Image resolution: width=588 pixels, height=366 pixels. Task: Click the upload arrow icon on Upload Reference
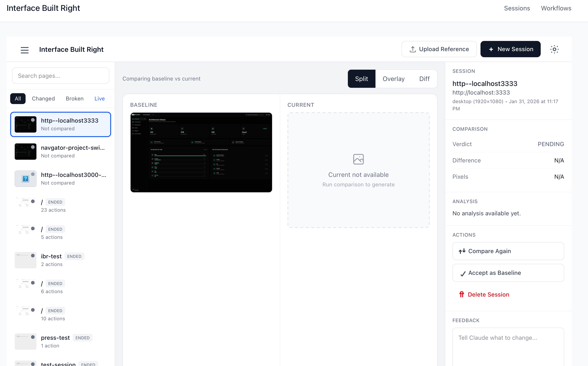click(413, 49)
